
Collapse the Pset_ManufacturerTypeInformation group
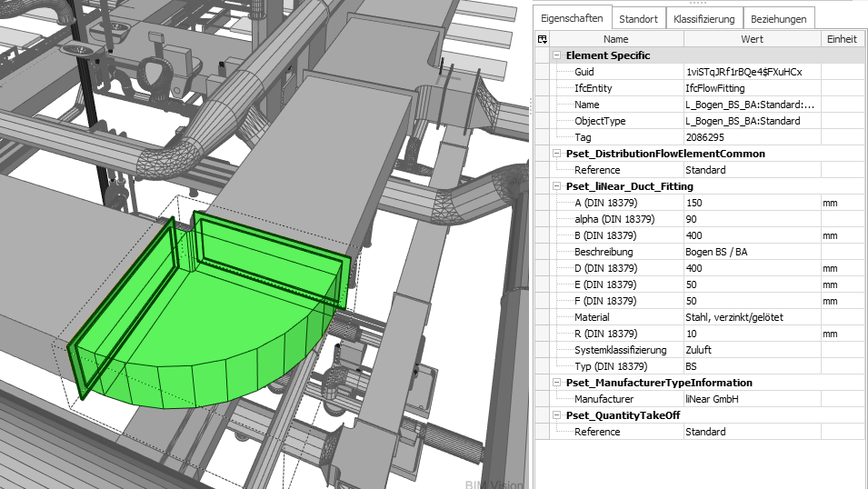click(x=556, y=383)
